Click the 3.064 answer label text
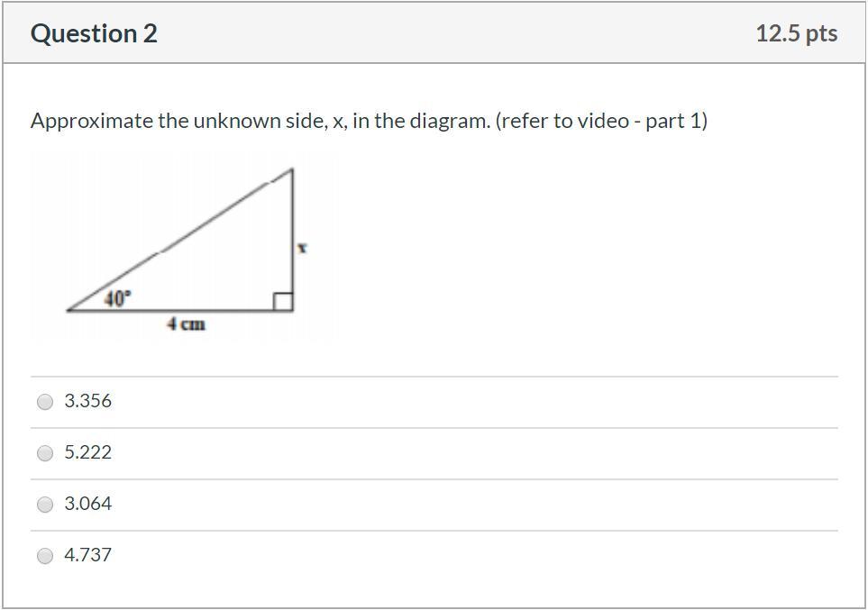Image resolution: width=868 pixels, height=610 pixels. (87, 504)
